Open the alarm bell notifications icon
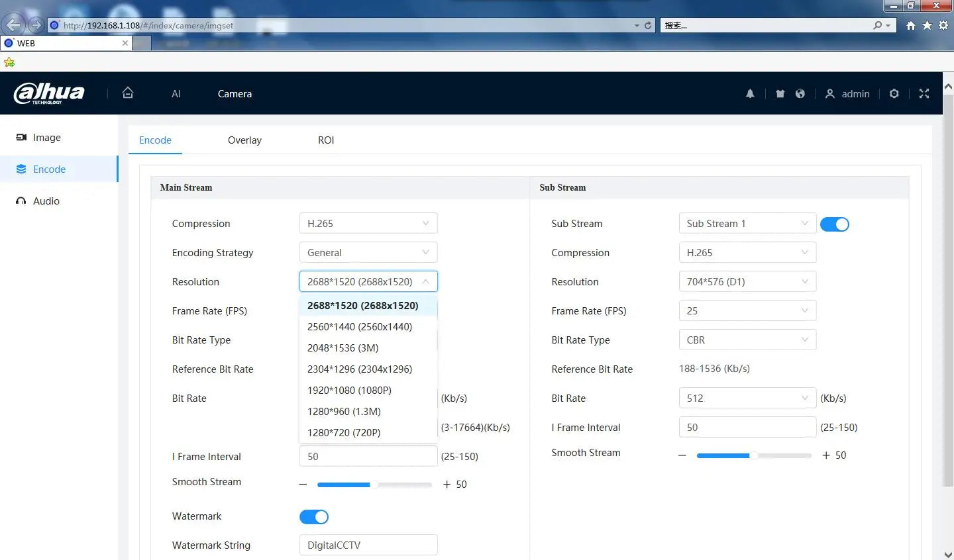The image size is (954, 560). pos(750,94)
